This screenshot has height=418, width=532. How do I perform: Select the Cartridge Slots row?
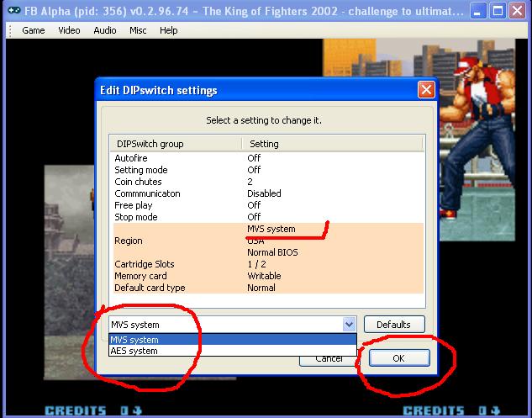pos(268,264)
